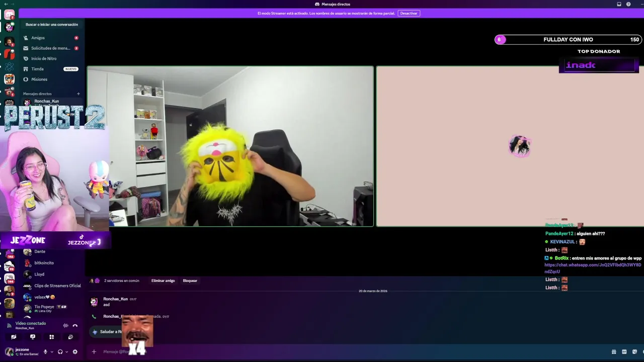Open GIF picker icon in message bar
The width and height of the screenshot is (644, 362).
[624, 352]
